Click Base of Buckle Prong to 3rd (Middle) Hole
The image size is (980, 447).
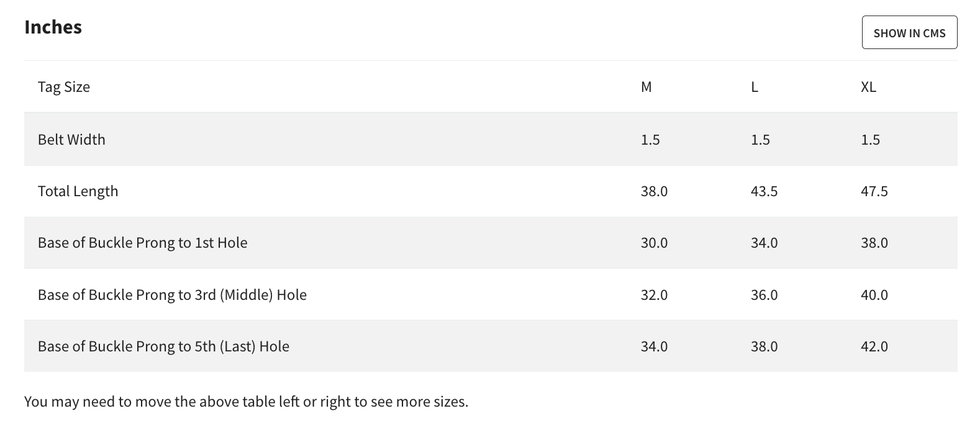click(x=172, y=295)
